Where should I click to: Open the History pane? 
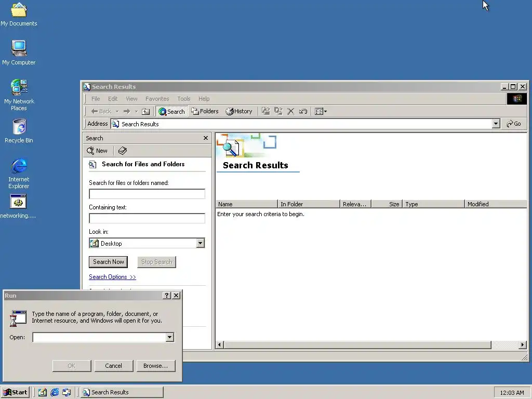pyautogui.click(x=239, y=111)
